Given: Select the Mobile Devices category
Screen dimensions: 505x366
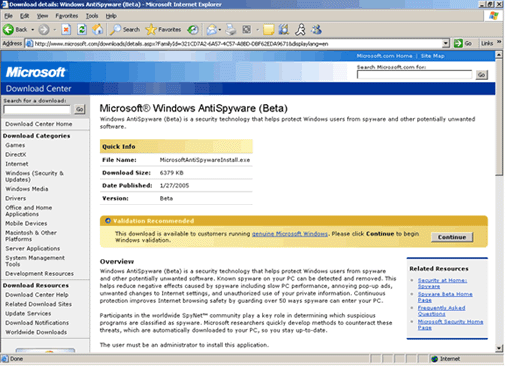Looking at the screenshot, I should click(x=26, y=223).
